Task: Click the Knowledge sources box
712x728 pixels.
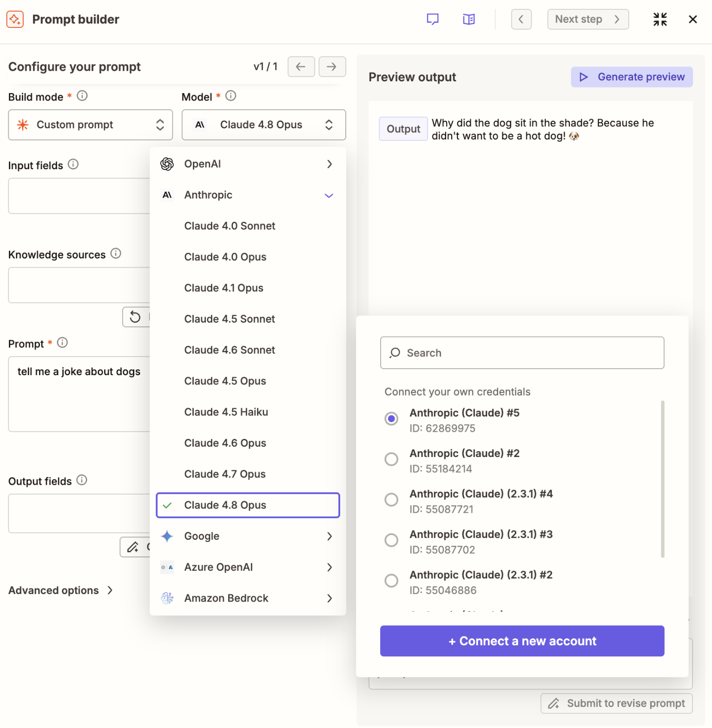Action: point(79,285)
